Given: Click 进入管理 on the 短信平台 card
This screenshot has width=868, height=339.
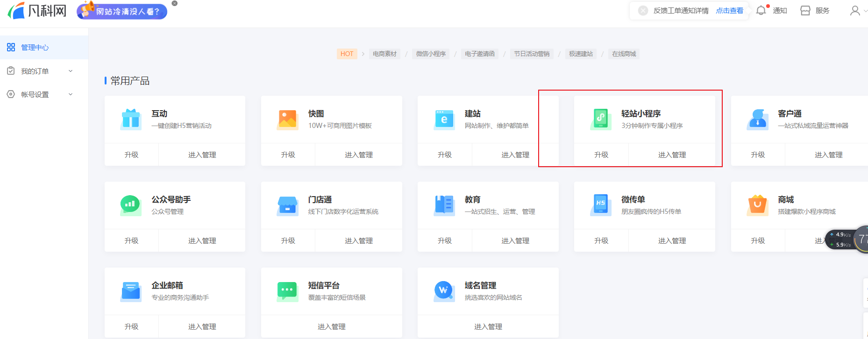Looking at the screenshot, I should point(332,326).
